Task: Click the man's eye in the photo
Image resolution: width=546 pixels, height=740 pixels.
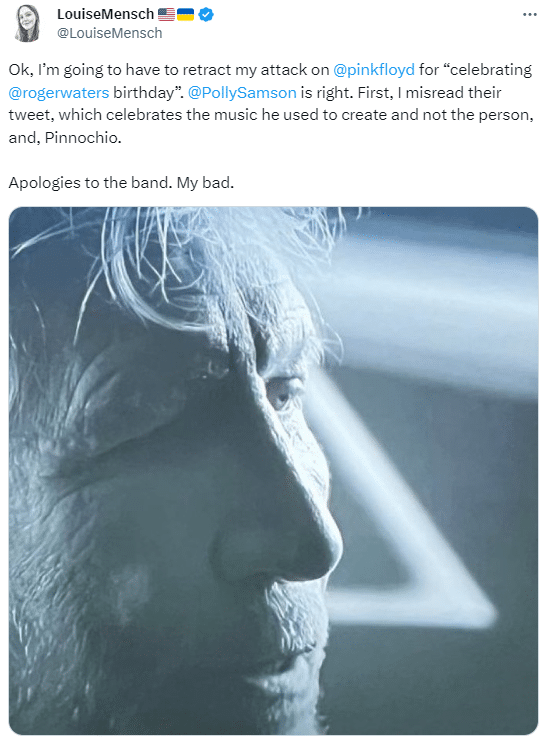Action: tap(281, 395)
